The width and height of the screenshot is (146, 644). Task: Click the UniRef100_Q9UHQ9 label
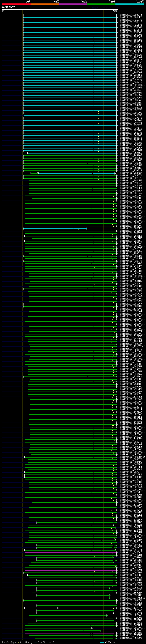[x=131, y=218]
